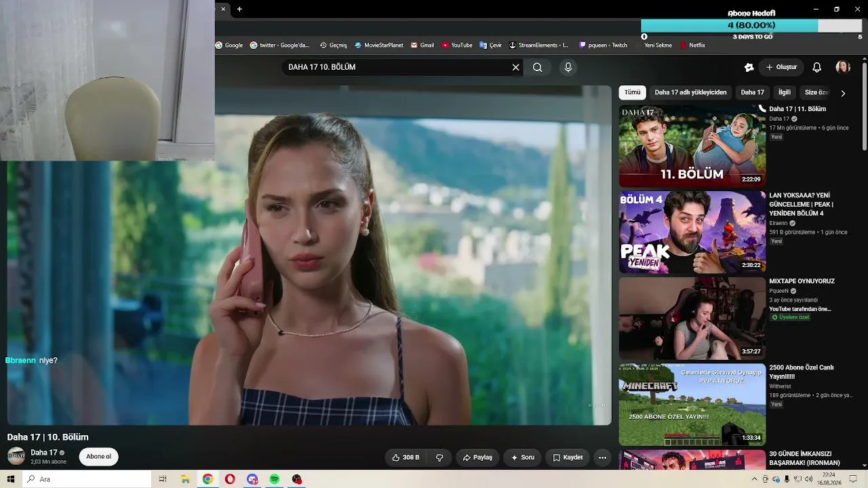Select the Daha 17 filter chip
This screenshot has width=868, height=488.
point(752,92)
